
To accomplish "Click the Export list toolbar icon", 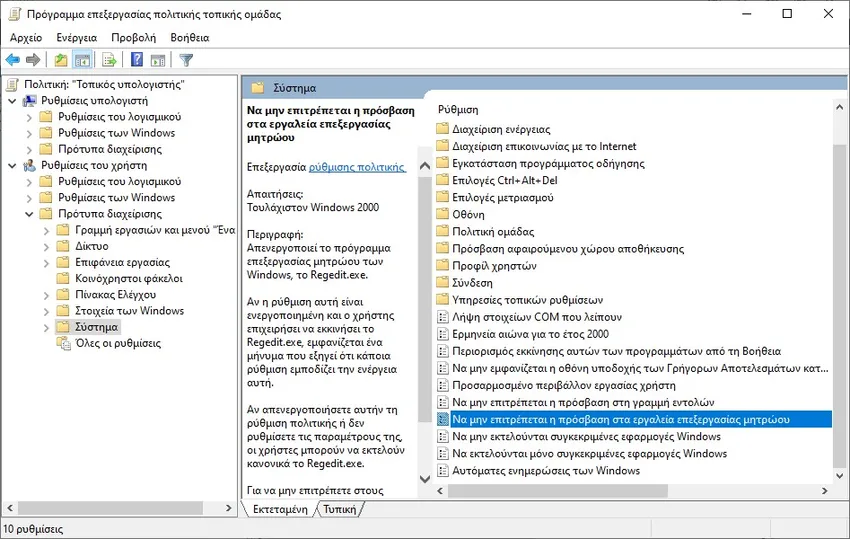I will [x=110, y=60].
